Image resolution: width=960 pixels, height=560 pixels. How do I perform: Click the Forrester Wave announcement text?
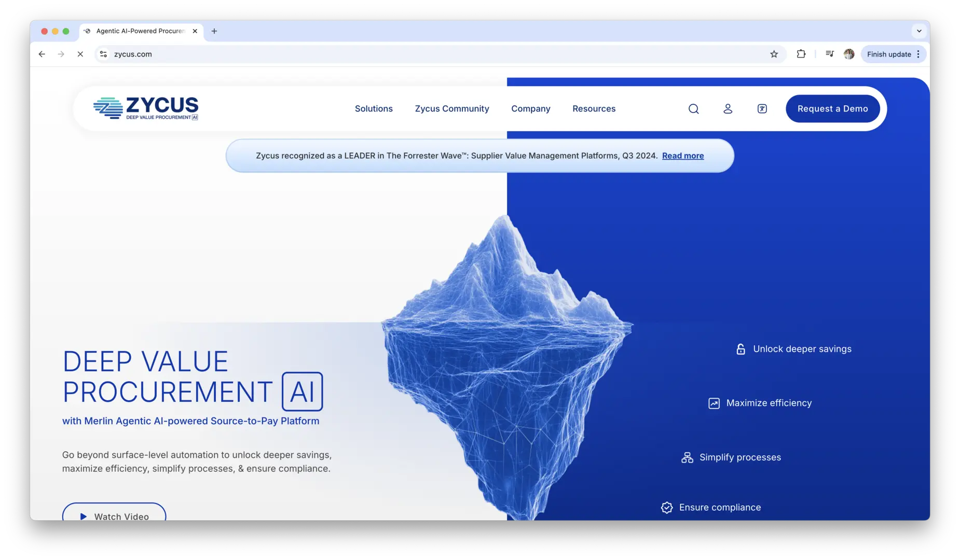coord(457,156)
